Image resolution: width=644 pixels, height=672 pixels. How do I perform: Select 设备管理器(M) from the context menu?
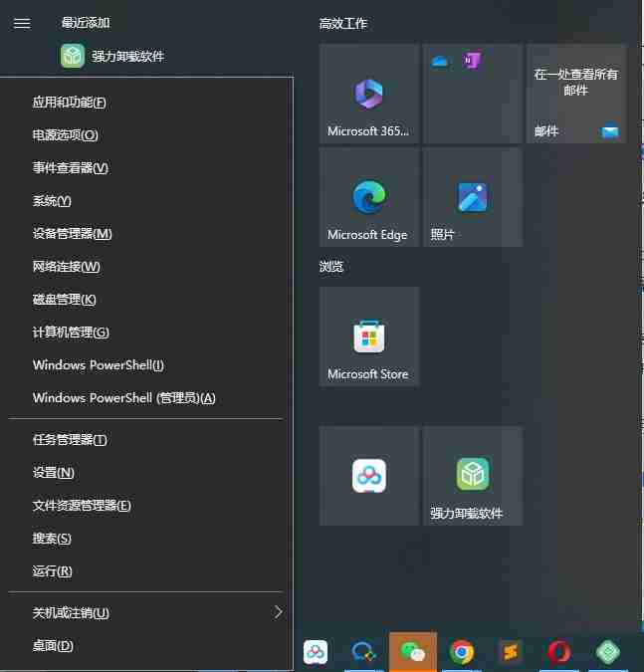click(x=72, y=234)
